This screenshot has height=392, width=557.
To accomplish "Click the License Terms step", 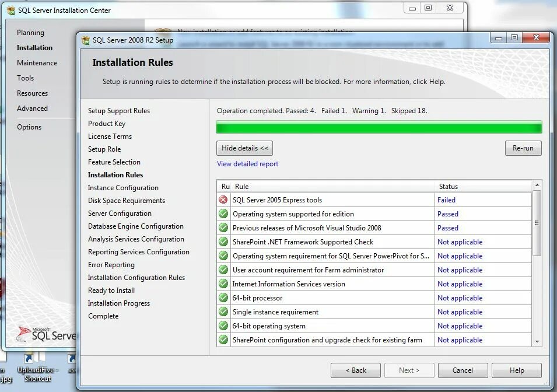I will pos(110,136).
